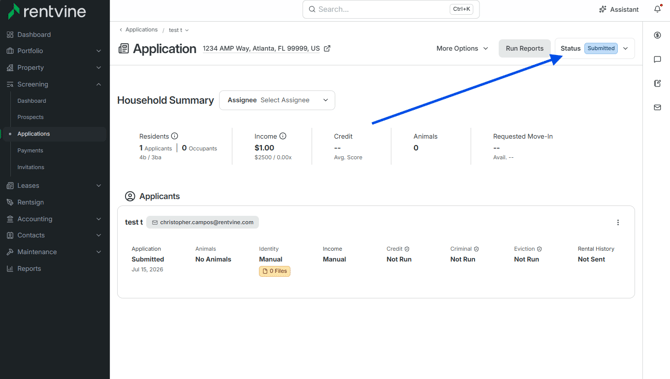Expand the Accounting sidebar section
This screenshot has width=670, height=379.
coord(99,219)
